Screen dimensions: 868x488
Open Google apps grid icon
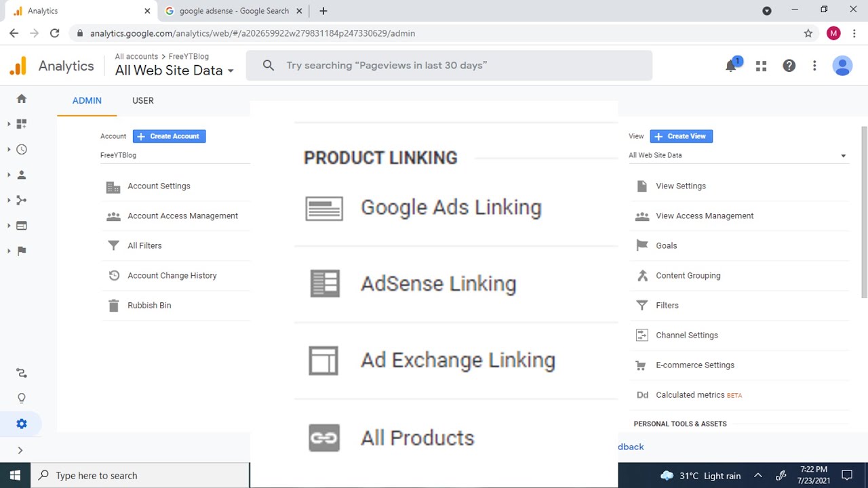[761, 66]
